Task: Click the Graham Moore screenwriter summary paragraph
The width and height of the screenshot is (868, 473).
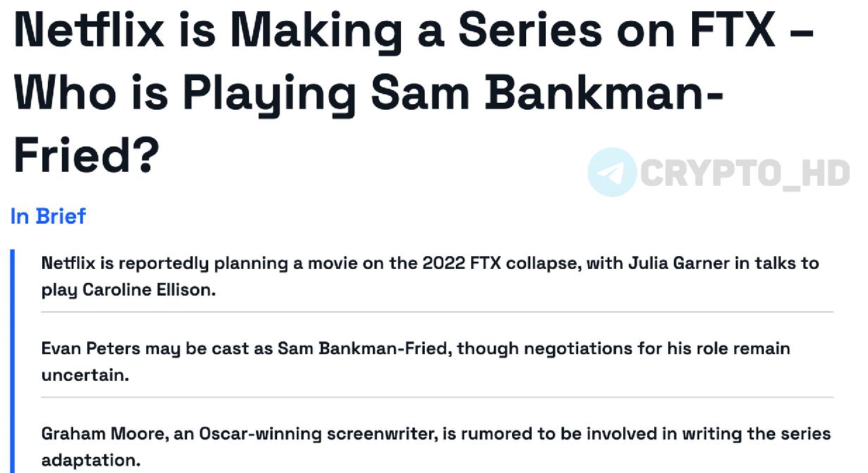Action: coord(436,446)
